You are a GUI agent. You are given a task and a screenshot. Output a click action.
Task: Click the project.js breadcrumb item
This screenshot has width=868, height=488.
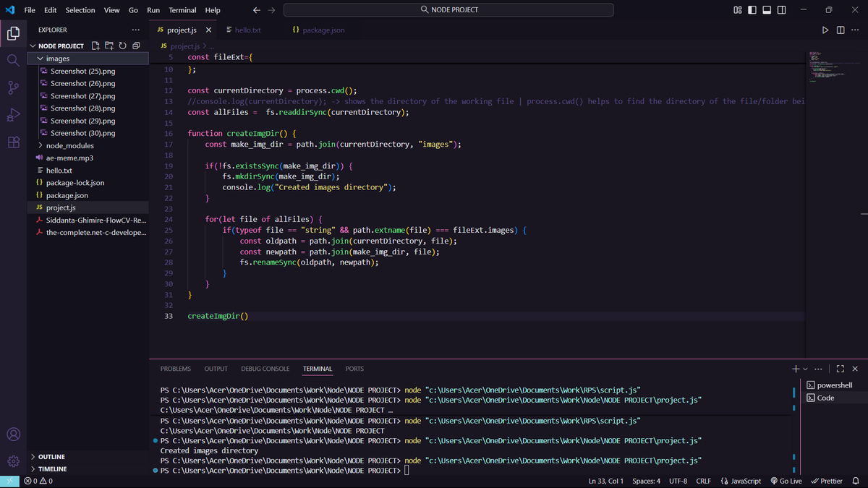click(x=180, y=46)
